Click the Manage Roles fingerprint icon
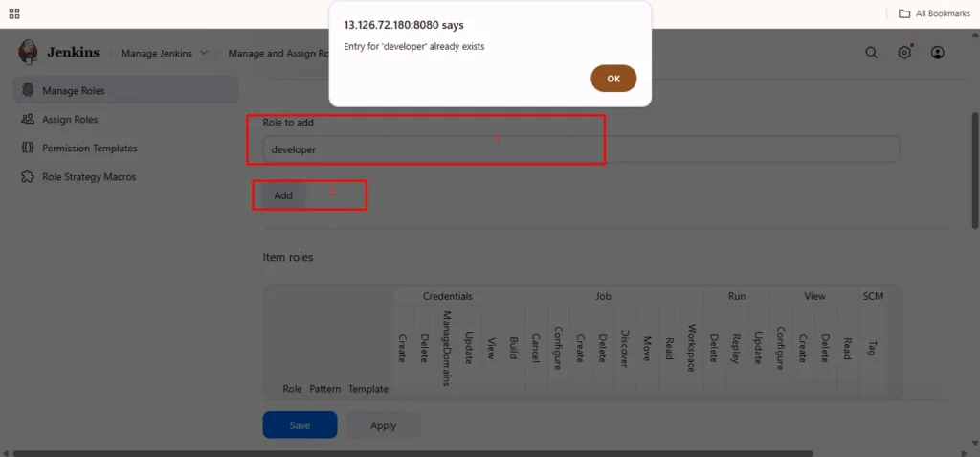Image resolution: width=980 pixels, height=457 pixels. (x=27, y=91)
